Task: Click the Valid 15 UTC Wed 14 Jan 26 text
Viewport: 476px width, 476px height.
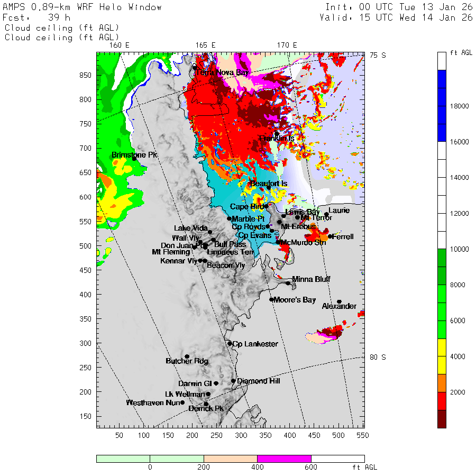Action: click(x=396, y=17)
